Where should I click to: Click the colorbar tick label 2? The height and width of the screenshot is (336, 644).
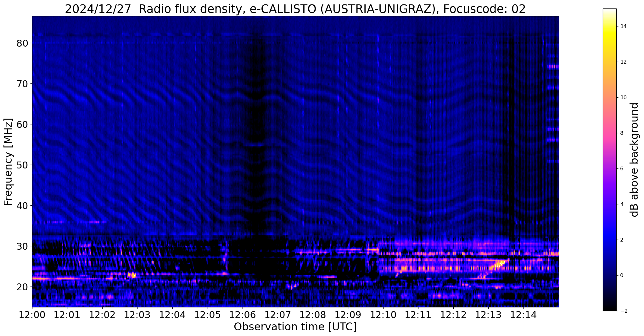(621, 240)
